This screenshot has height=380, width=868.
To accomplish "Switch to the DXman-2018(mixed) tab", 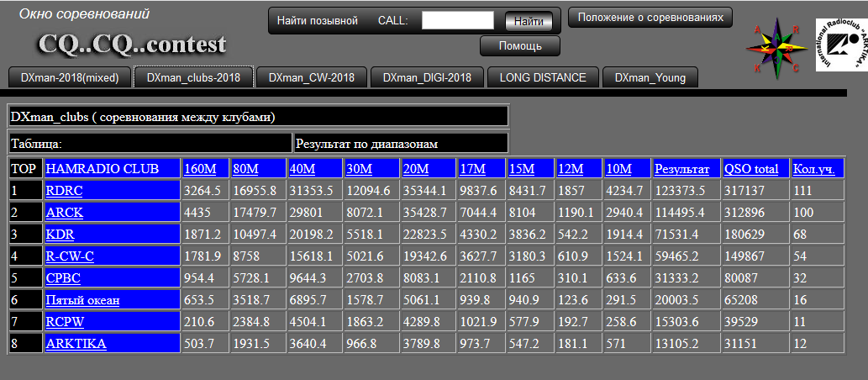I will [x=70, y=77].
